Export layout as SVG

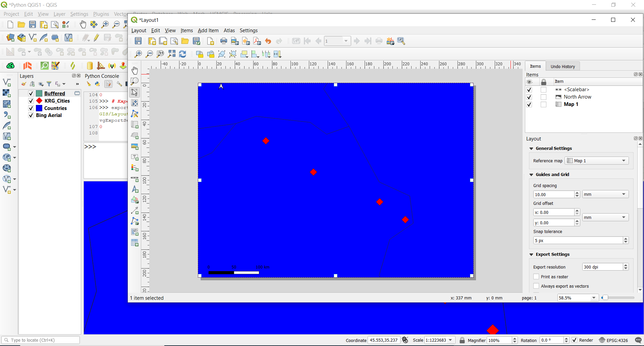click(246, 41)
